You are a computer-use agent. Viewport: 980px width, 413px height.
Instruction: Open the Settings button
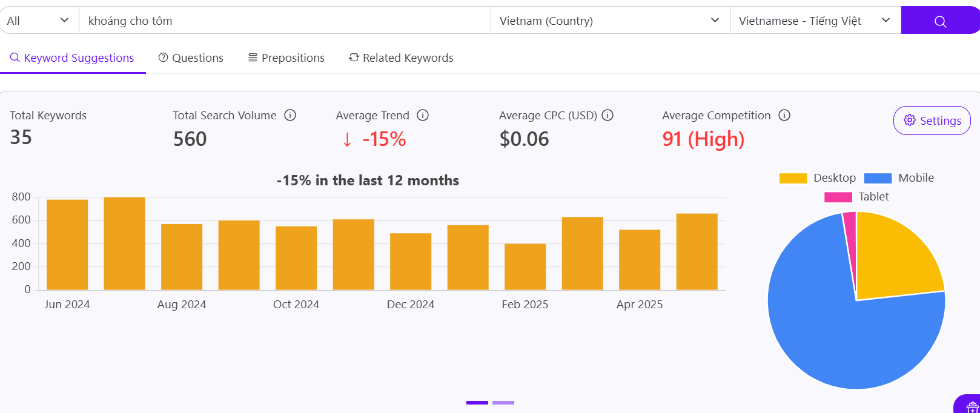point(932,121)
